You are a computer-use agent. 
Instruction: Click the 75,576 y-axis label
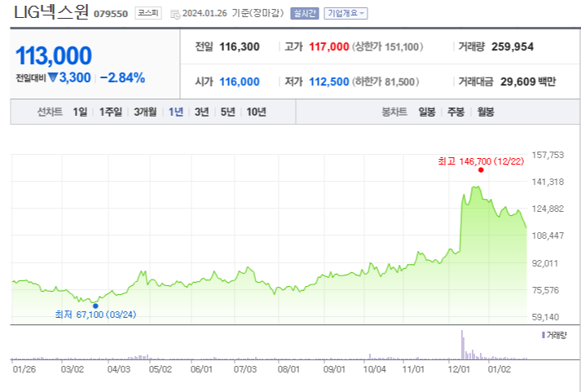pyautogui.click(x=545, y=290)
